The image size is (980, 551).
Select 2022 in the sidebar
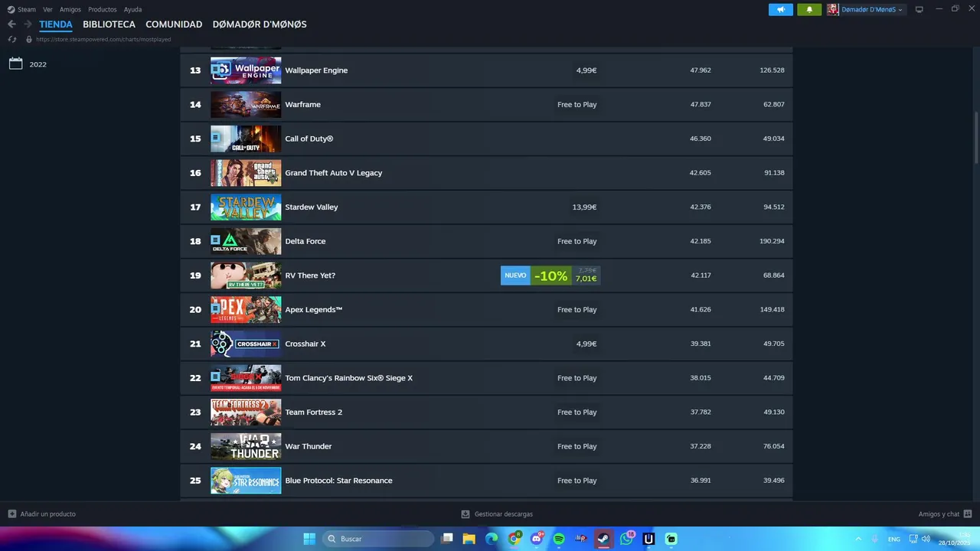pos(38,64)
